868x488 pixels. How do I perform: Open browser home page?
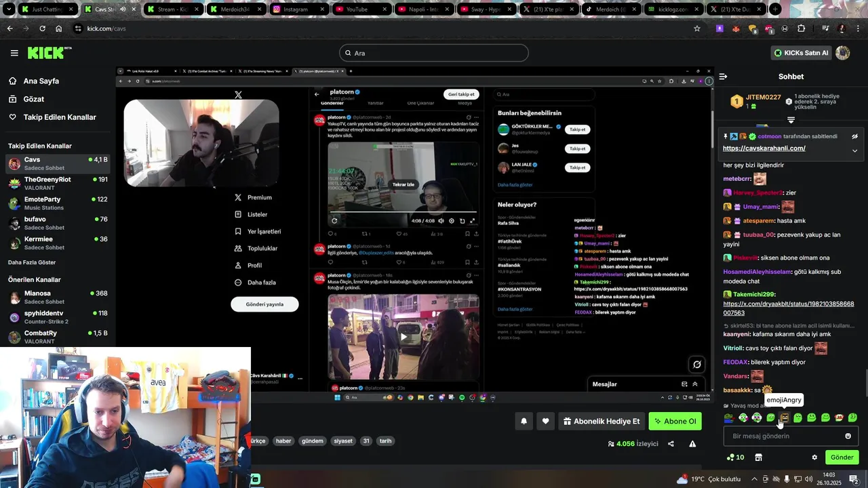point(58,28)
